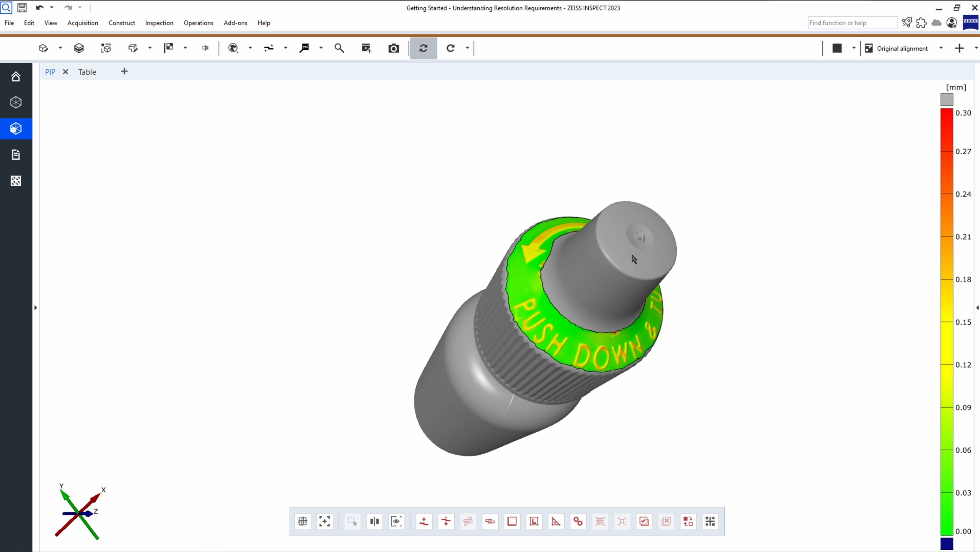Toggle the mirror view option

point(374,521)
